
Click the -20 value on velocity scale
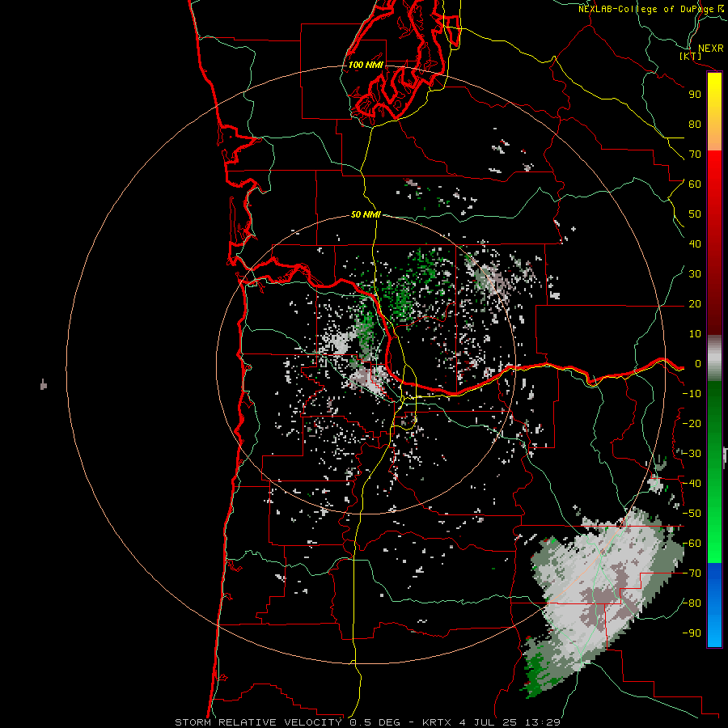pos(692,423)
